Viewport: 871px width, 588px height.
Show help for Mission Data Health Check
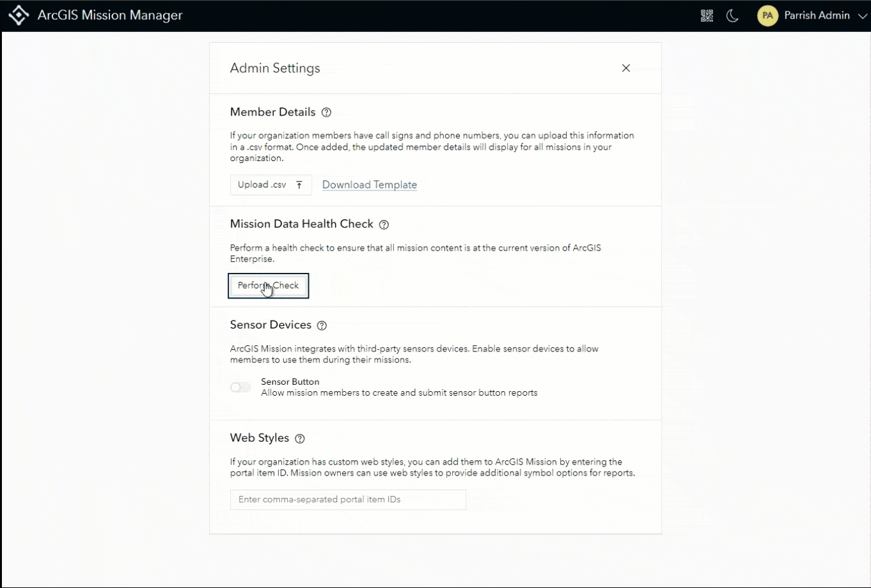384,224
